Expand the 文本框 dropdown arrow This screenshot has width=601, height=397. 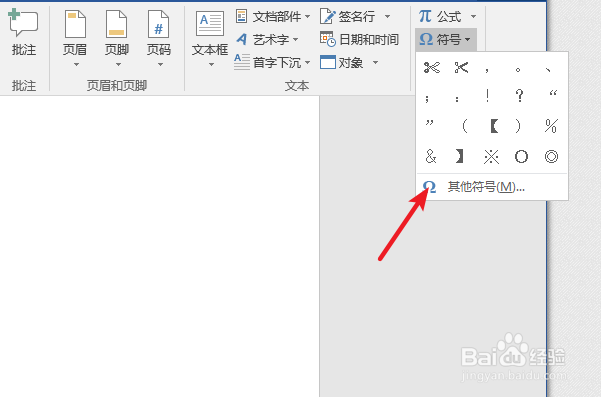coord(211,64)
